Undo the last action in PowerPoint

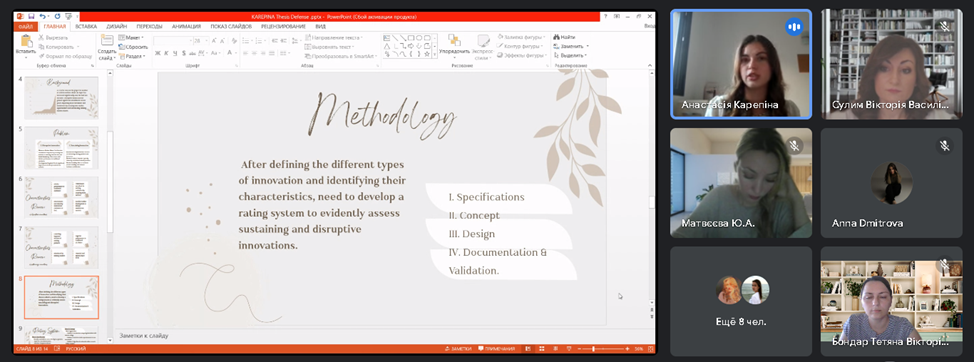[43, 16]
